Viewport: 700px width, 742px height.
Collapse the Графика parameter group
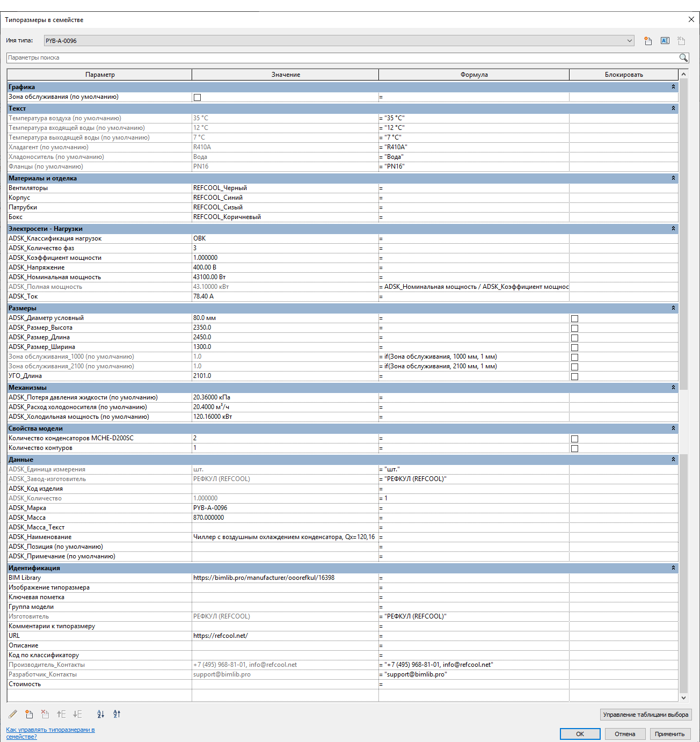click(673, 87)
